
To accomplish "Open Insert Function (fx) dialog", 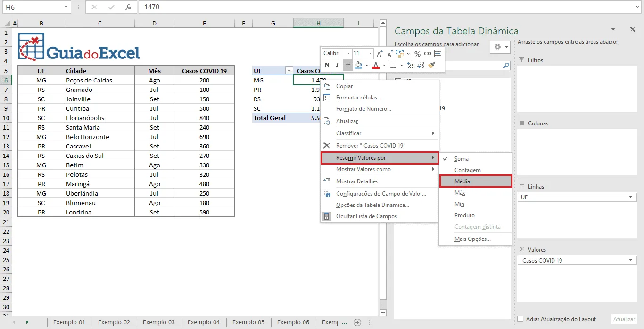I will point(128,7).
